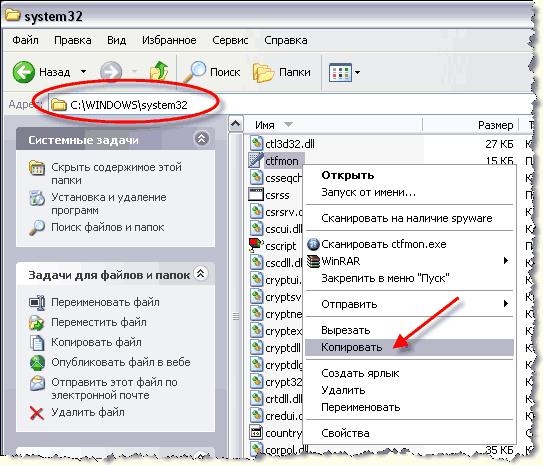543x465 pixels.
Task: Click the Up folder toolbar icon
Action: (x=159, y=71)
